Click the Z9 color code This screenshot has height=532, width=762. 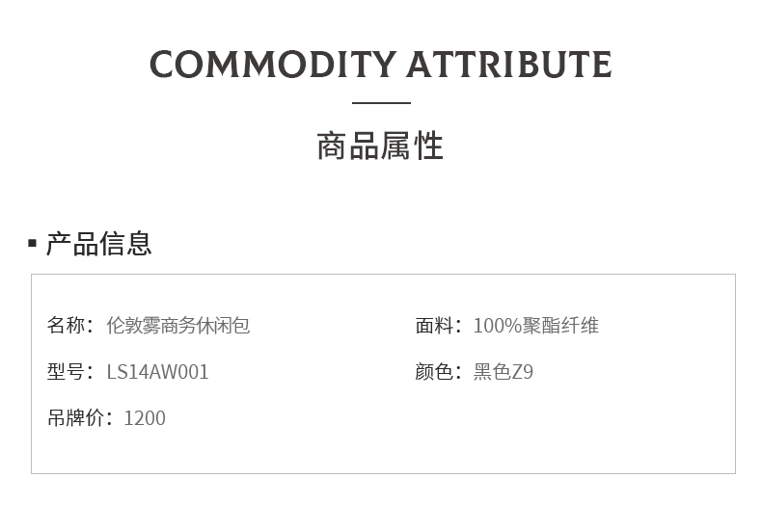(x=523, y=372)
